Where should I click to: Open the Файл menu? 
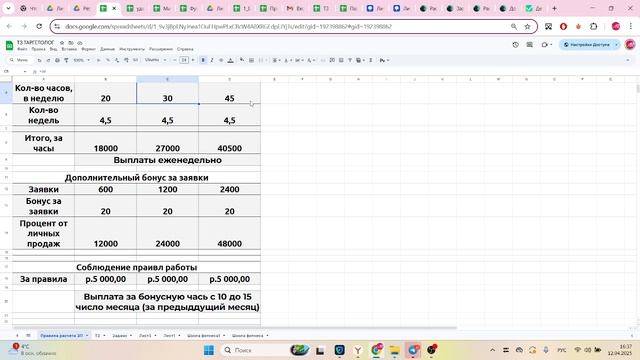22,49
